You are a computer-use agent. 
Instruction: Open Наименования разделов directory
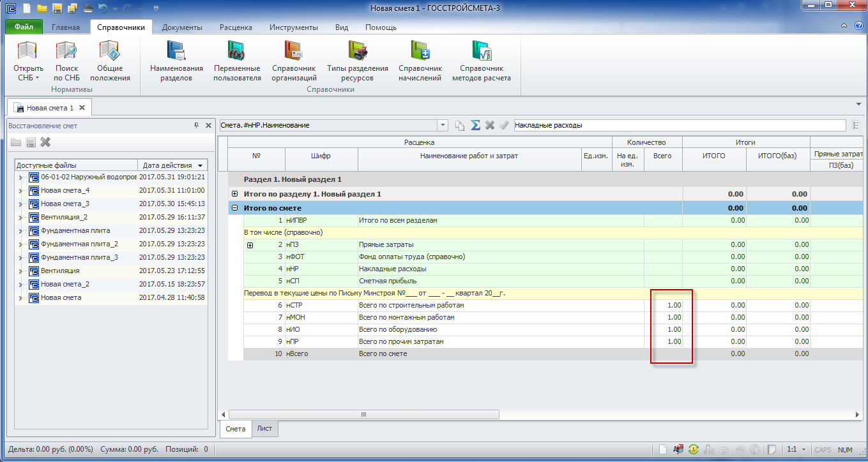point(176,61)
